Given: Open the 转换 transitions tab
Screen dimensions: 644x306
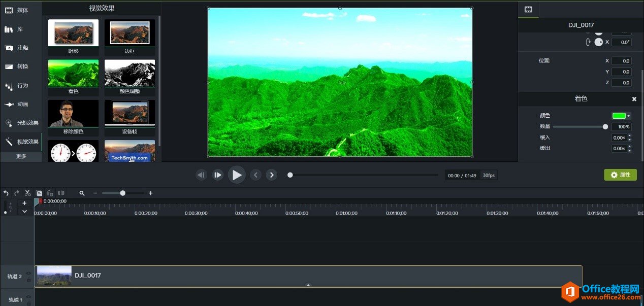Looking at the screenshot, I should pos(21,66).
